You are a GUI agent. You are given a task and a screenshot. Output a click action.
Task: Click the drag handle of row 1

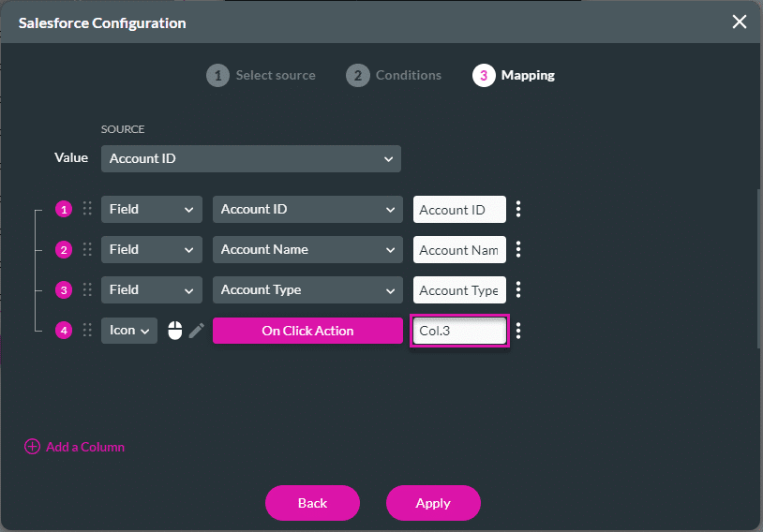tap(88, 209)
